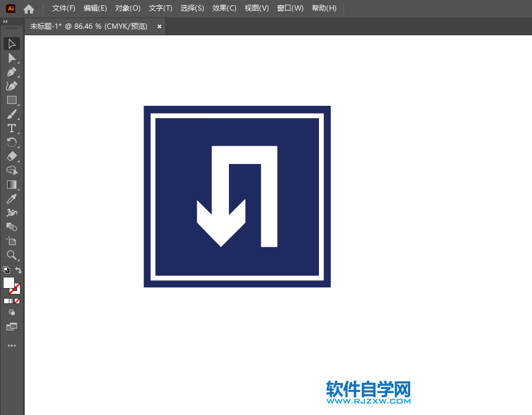Select the Type tool
The image size is (532, 415).
pos(12,128)
